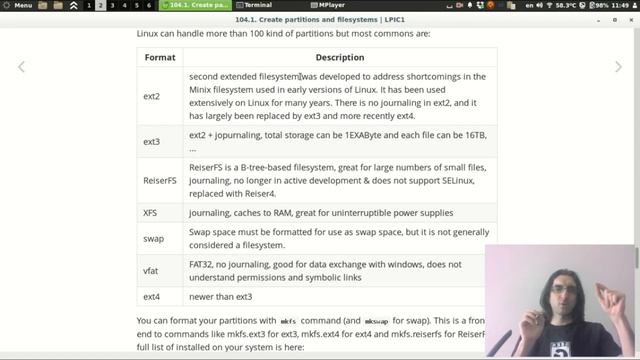Viewport: 640px width, 360px height.
Task: Click the 'Description' column header
Action: pyautogui.click(x=340, y=57)
